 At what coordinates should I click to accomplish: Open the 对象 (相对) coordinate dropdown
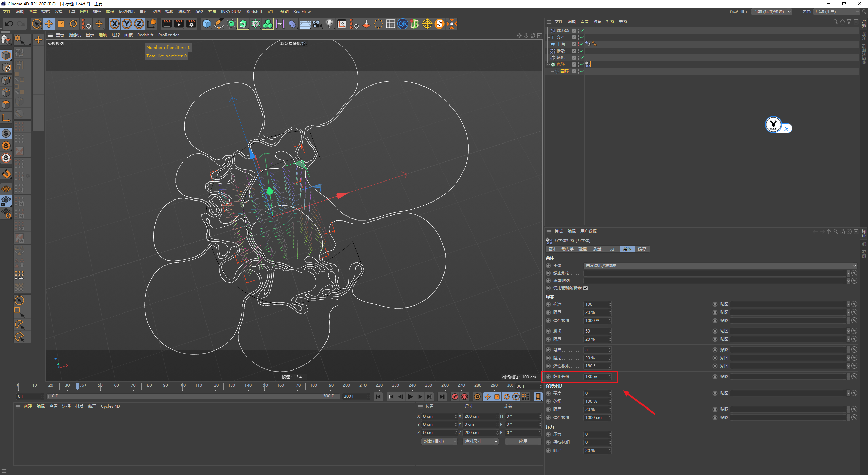pyautogui.click(x=439, y=441)
